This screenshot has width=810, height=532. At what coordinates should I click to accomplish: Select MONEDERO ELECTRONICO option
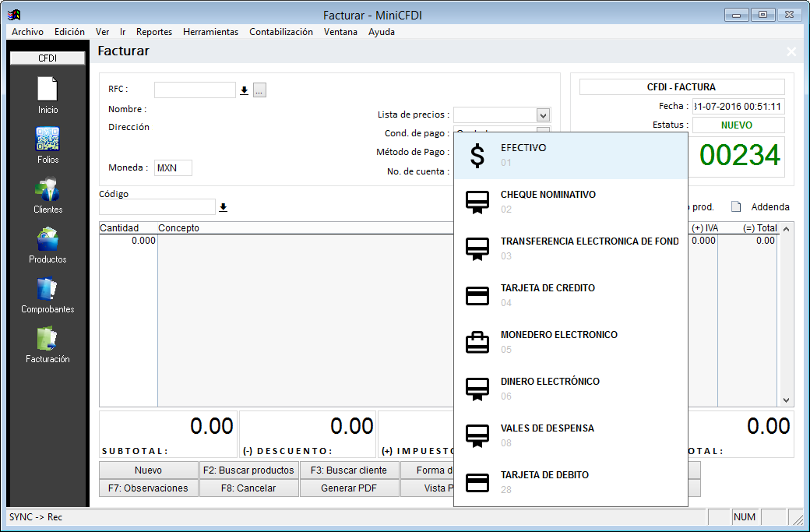point(571,343)
